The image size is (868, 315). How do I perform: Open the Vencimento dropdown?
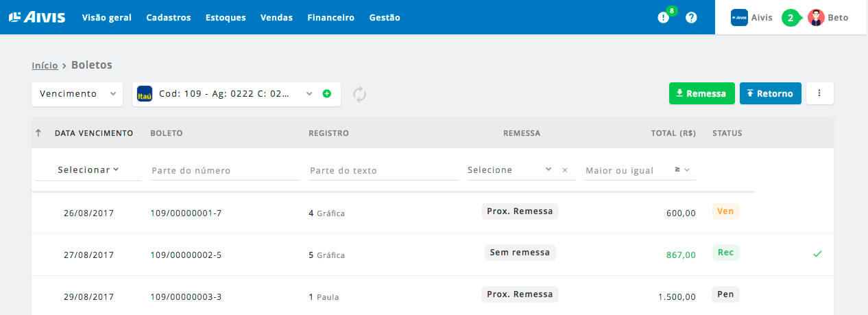[77, 94]
